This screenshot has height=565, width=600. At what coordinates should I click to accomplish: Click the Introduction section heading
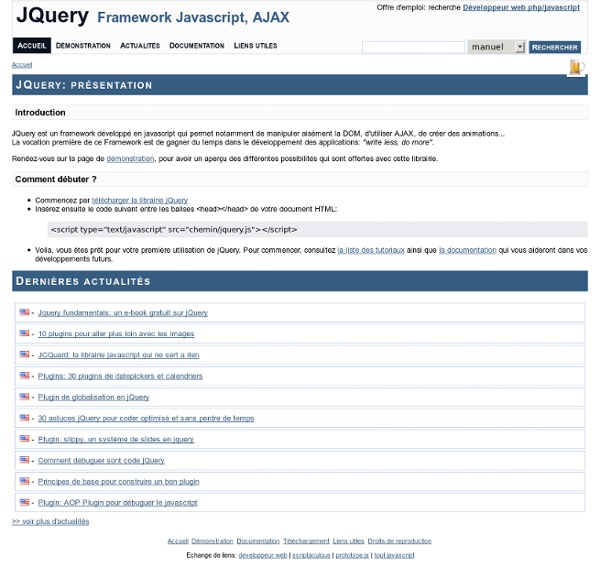click(x=40, y=112)
